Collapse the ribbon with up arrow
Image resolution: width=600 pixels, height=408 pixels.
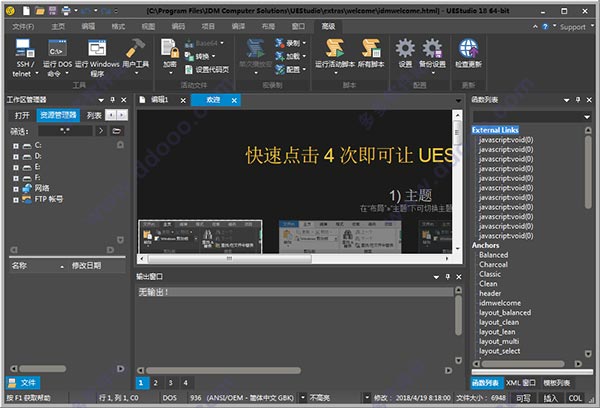pyautogui.click(x=535, y=26)
